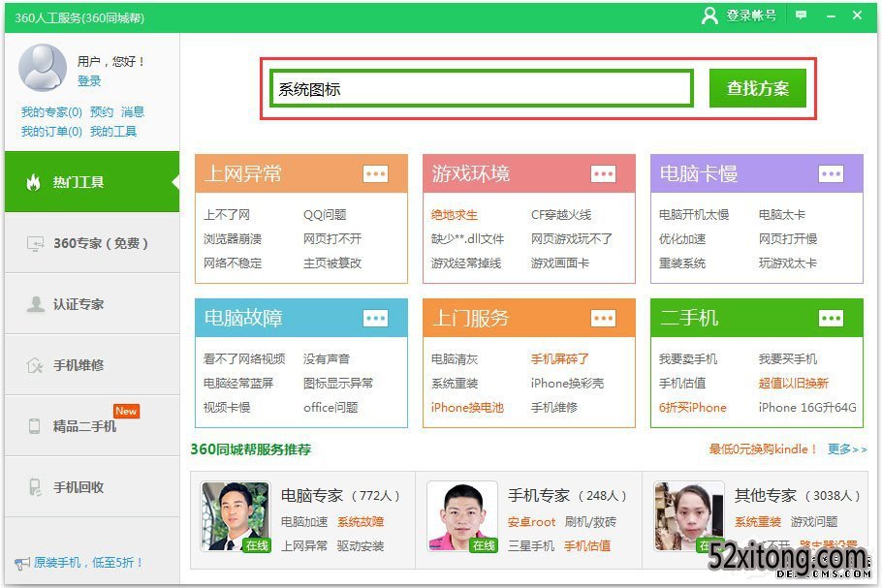
Task: Click the 手机专家 photo thumbnail
Action: (x=462, y=516)
